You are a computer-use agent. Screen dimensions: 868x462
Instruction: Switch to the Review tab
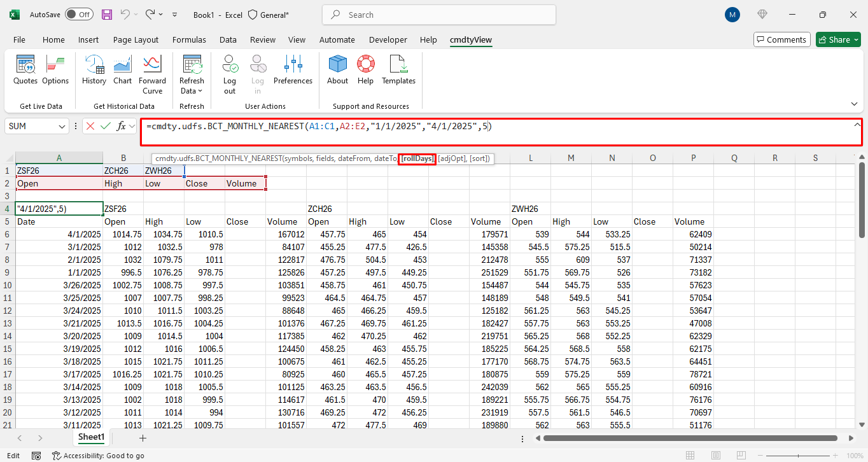263,39
